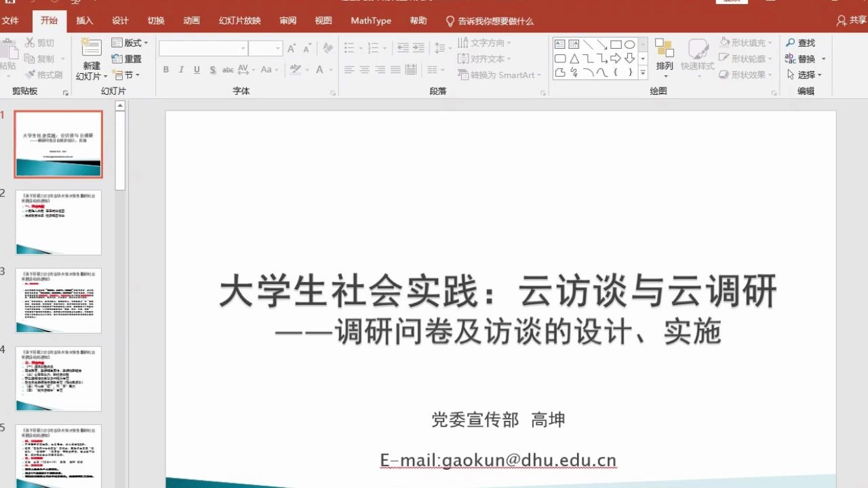Viewport: 868px width, 488px height.
Task: Toggle Align Right for the paragraph
Action: (380, 70)
